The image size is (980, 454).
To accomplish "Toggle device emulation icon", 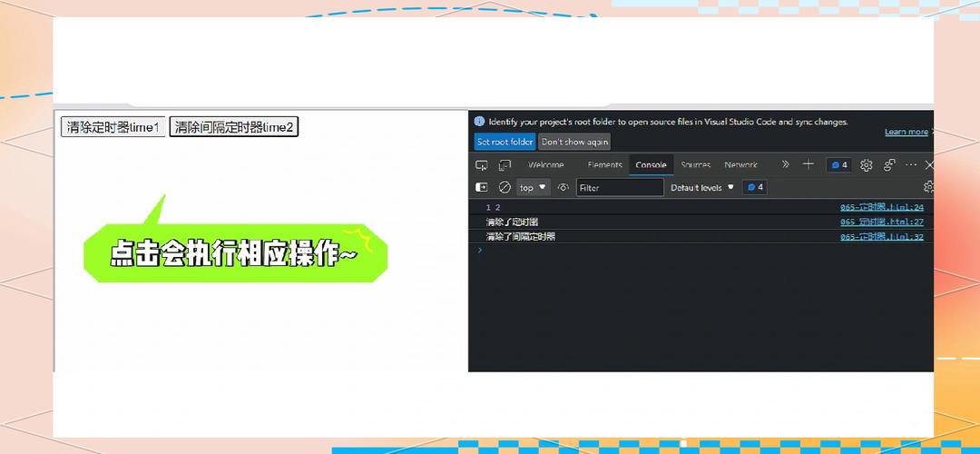I will point(505,165).
